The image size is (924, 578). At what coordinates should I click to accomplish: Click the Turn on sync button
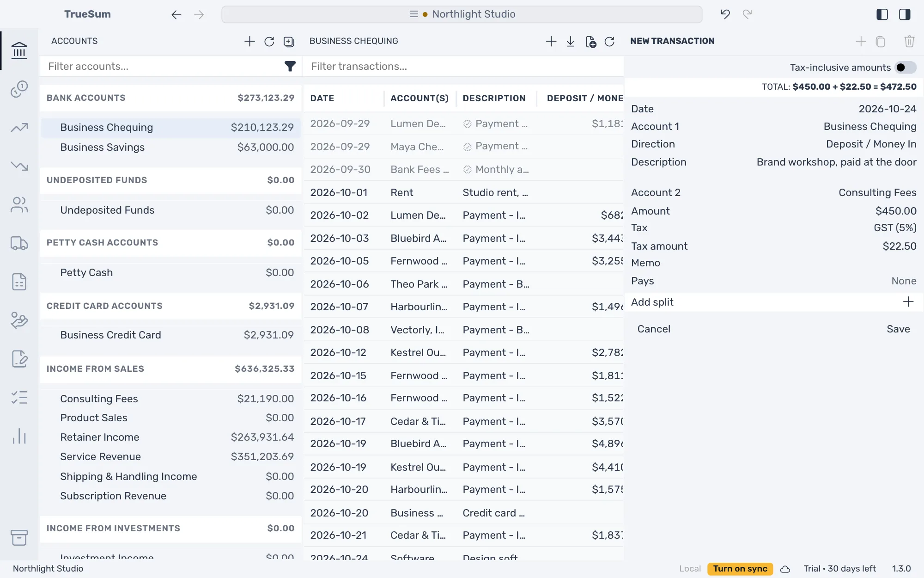(740, 569)
